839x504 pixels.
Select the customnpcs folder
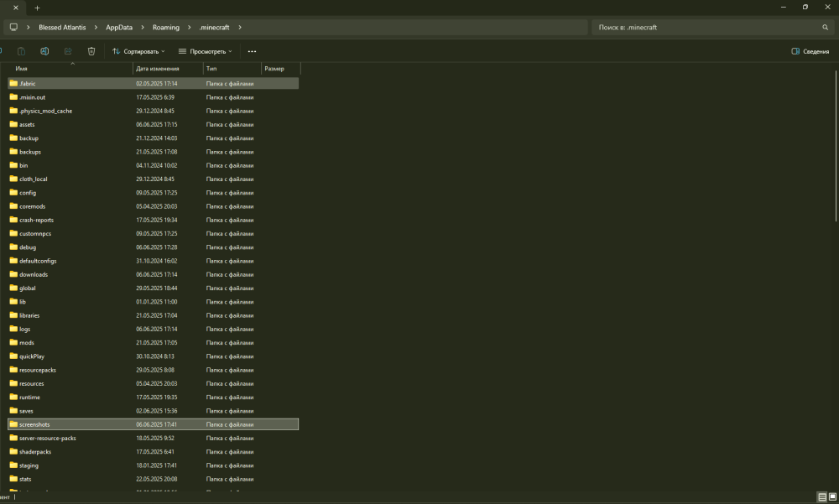(x=153, y=234)
